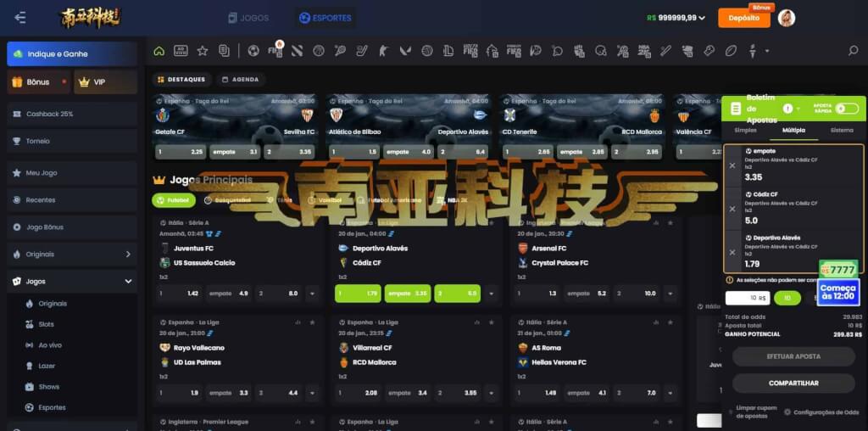Open stats for Arsenal vs Crystal Palace

point(657,222)
